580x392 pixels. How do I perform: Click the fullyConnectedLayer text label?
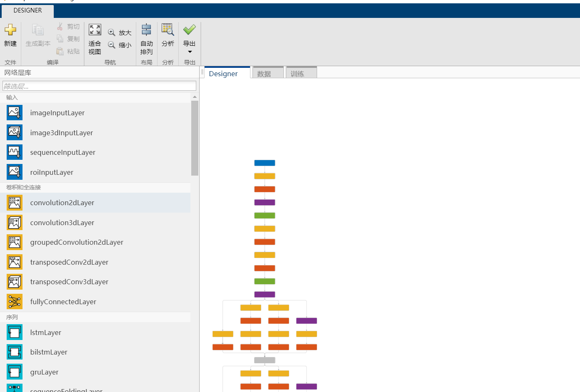point(63,302)
